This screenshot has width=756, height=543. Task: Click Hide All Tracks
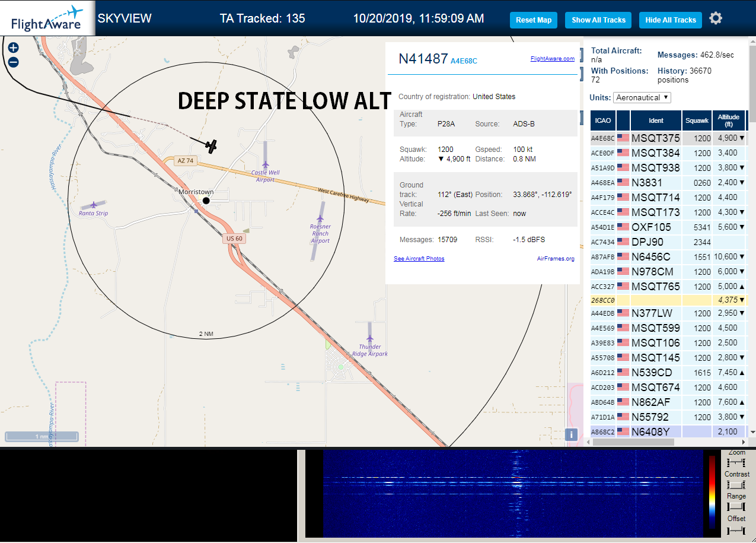671,20
